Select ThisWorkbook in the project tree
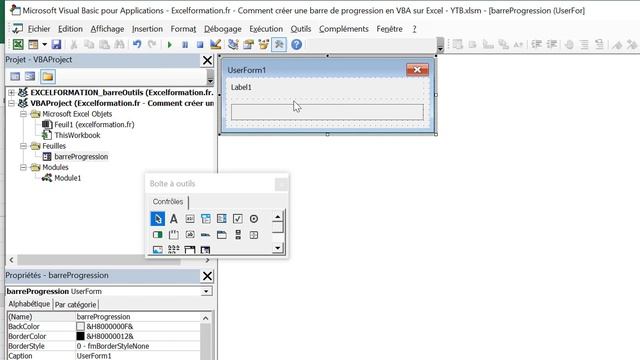 pos(77,135)
